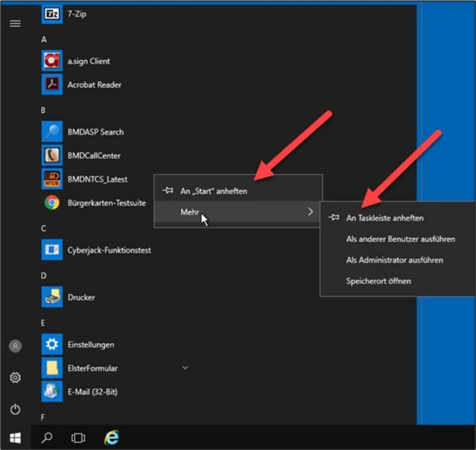Click the BMDASP Search magnifier icon
Screen dimensions: 476x450
[x=51, y=132]
